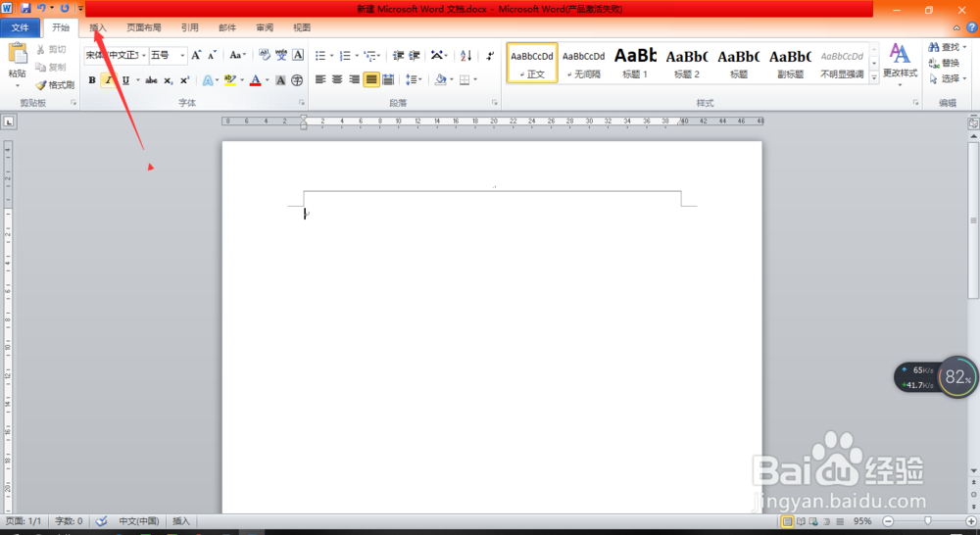Click the Save icon in quick access toolbar
Screen dimensions: 980x535
click(25, 8)
